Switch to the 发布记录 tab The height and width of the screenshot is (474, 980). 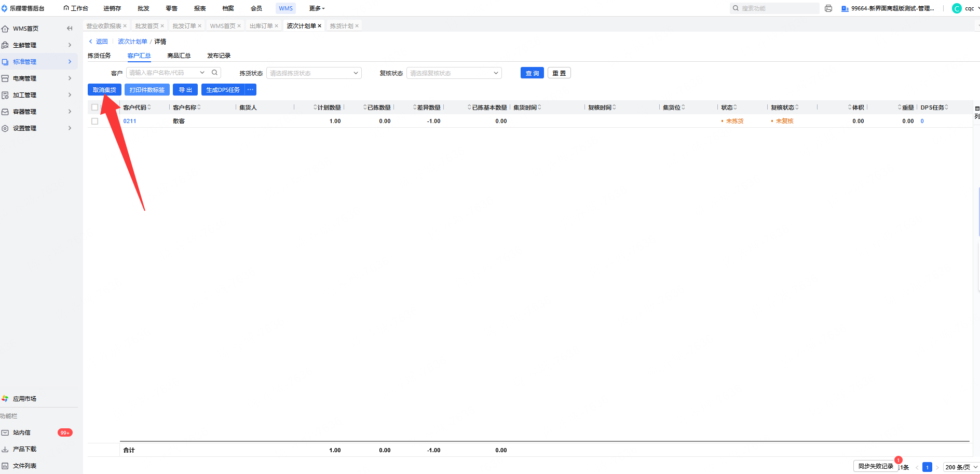click(219, 56)
